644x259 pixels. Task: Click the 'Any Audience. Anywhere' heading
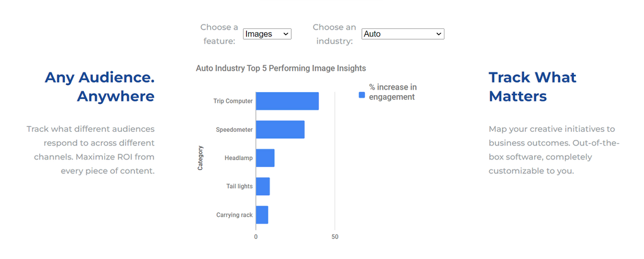[x=100, y=87]
